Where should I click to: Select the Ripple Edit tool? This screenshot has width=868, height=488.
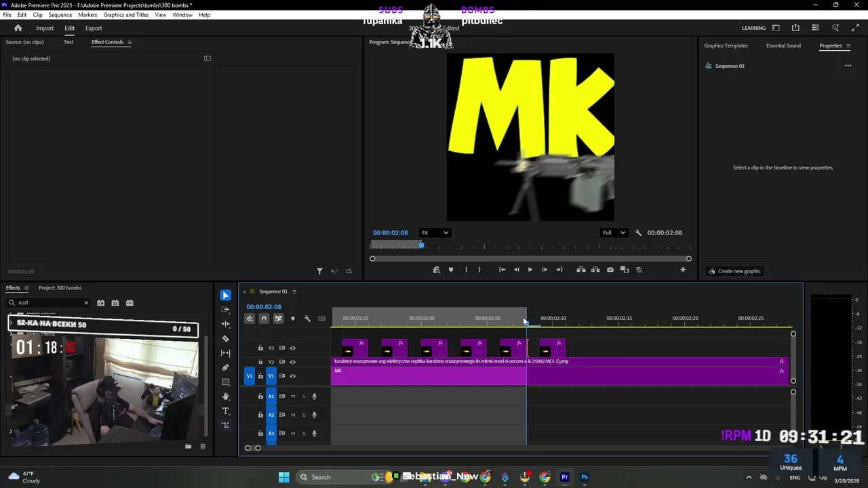pos(226,324)
